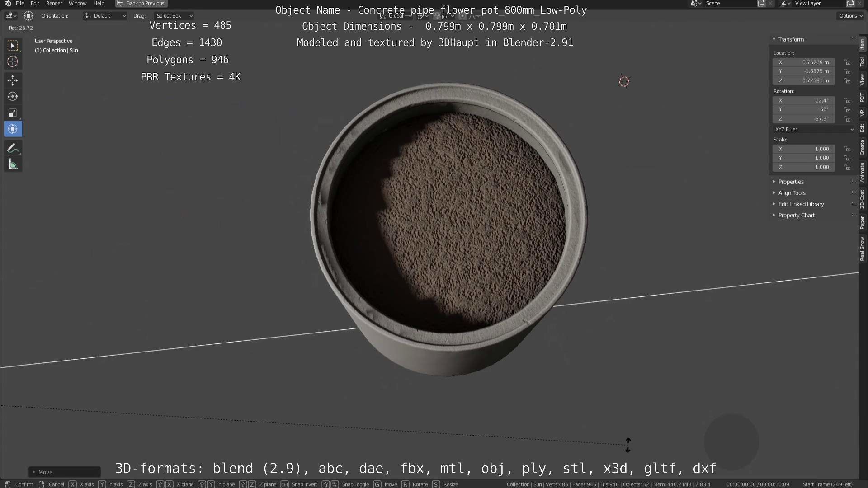Toggle lock on Scale Y

click(x=848, y=158)
